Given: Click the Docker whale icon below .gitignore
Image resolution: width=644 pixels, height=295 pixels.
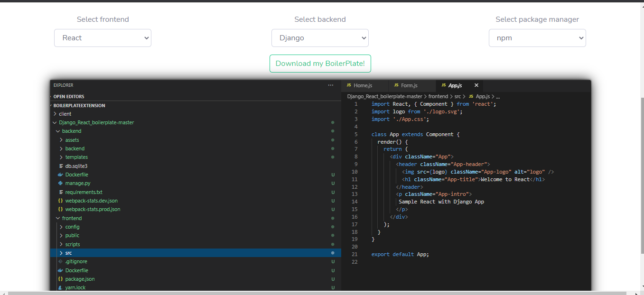Looking at the screenshot, I should [x=60, y=270].
